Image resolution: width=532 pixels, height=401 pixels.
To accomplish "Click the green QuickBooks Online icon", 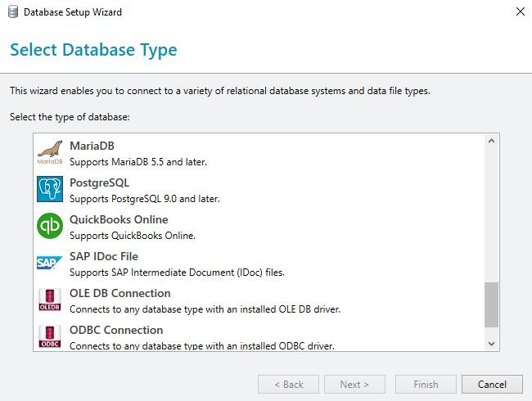I will click(50, 226).
